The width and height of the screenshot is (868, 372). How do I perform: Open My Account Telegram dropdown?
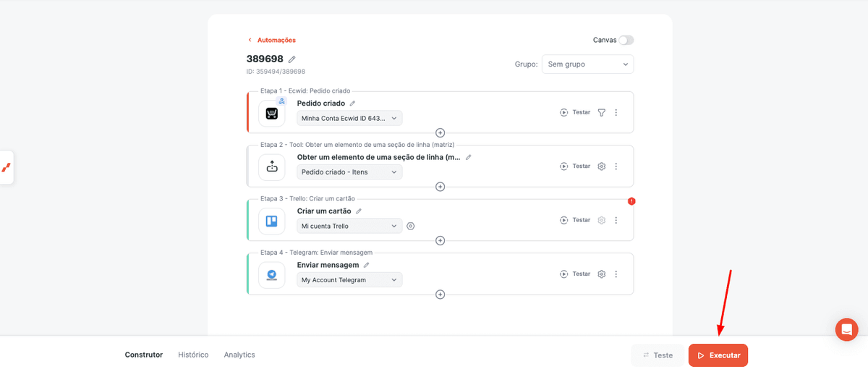349,280
